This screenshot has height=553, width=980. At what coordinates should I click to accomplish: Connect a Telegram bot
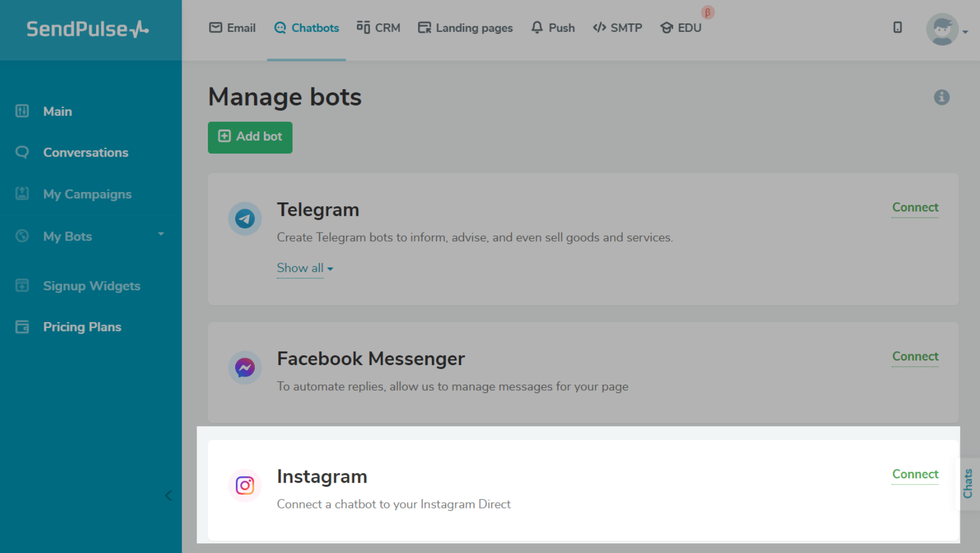pyautogui.click(x=915, y=207)
